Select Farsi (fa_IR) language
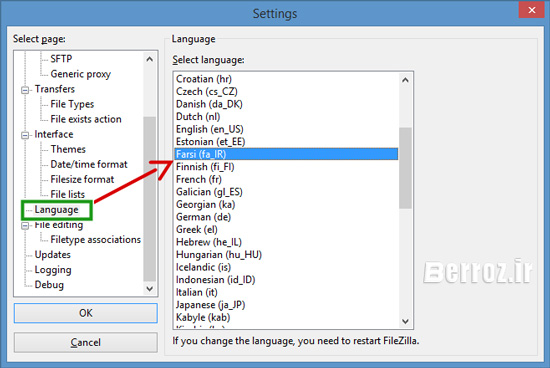Viewport: 550px width, 368px height. 286,154
